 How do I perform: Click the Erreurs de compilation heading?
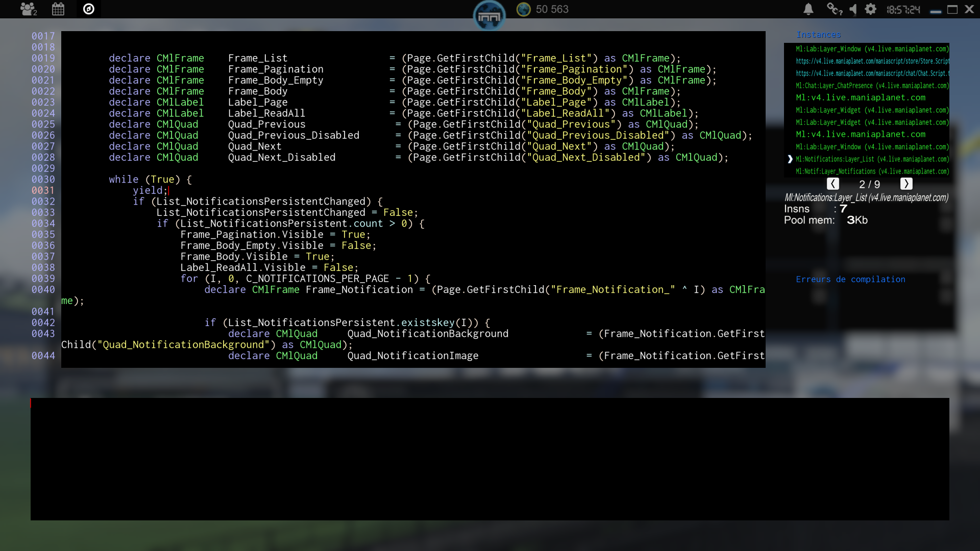[850, 279]
